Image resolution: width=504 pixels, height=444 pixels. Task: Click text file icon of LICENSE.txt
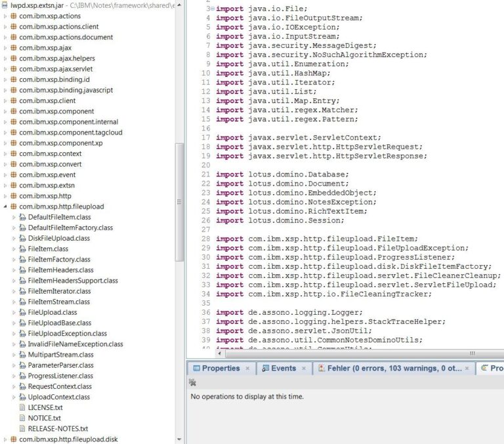pyautogui.click(x=22, y=407)
